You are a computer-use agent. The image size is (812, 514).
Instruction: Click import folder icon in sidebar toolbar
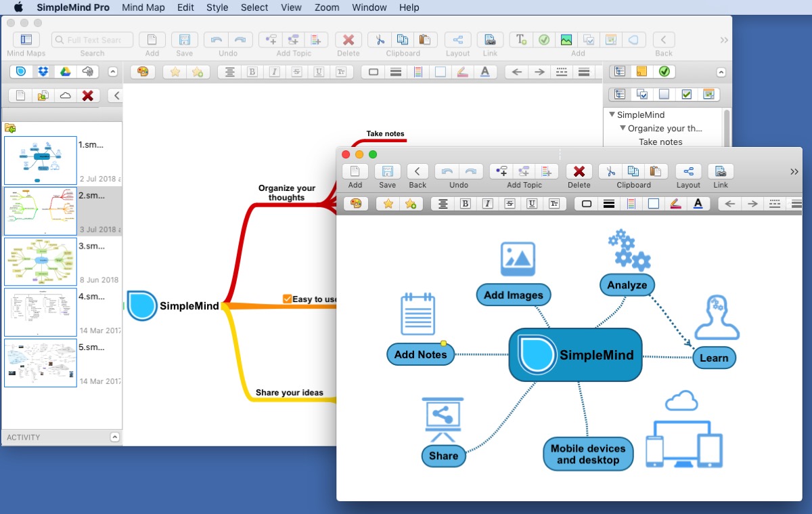[43, 95]
